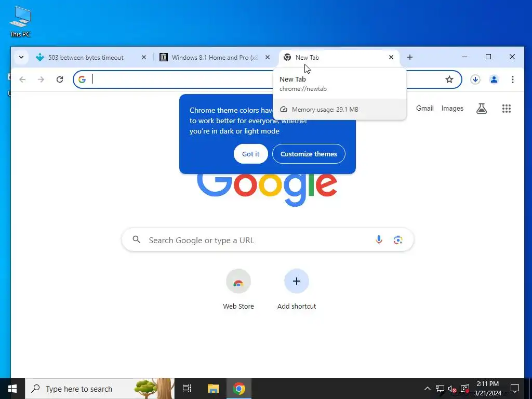Open the Windows Start menu
This screenshot has width=532, height=399.
(12, 389)
